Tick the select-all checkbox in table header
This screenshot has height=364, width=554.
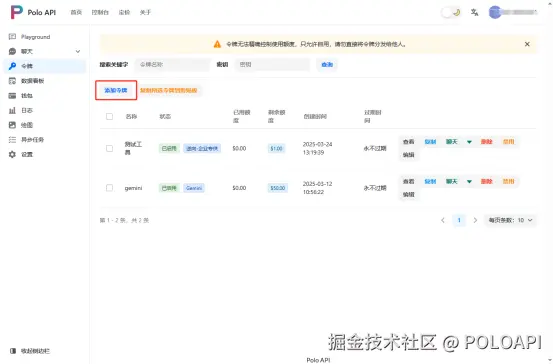click(110, 116)
